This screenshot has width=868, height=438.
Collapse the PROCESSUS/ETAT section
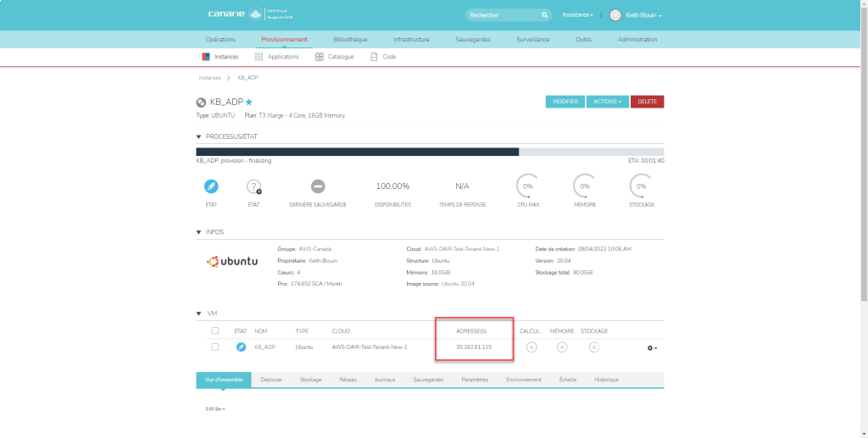click(199, 136)
